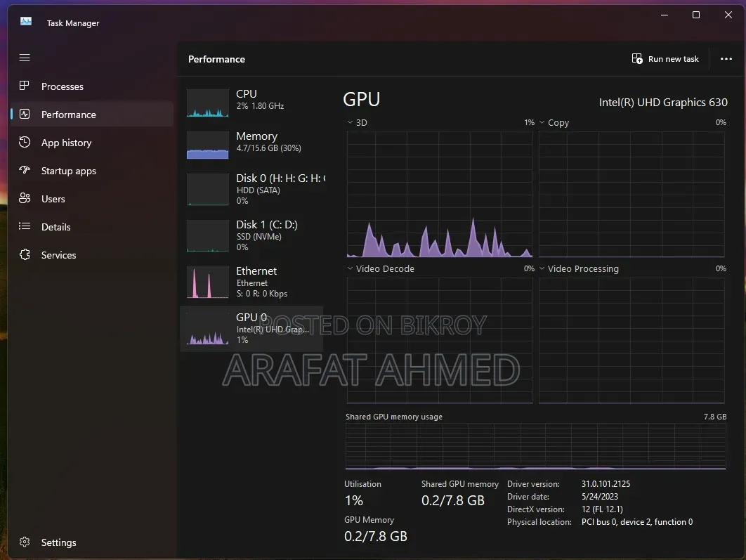Screen dimensions: 746x560
Task: Click the Utilisation 1% value
Action: pos(353,500)
